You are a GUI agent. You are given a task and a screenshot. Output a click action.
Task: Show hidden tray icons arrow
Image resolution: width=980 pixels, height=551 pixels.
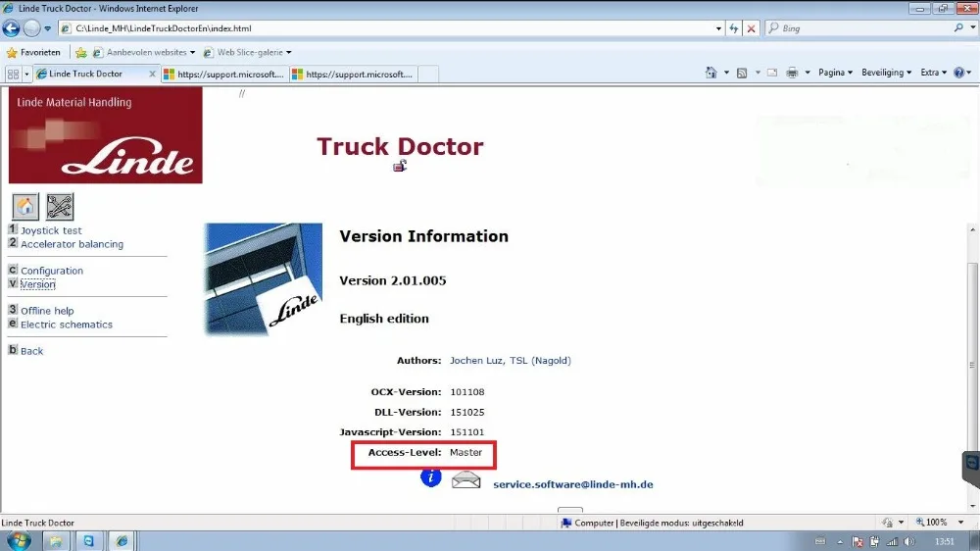pos(840,541)
